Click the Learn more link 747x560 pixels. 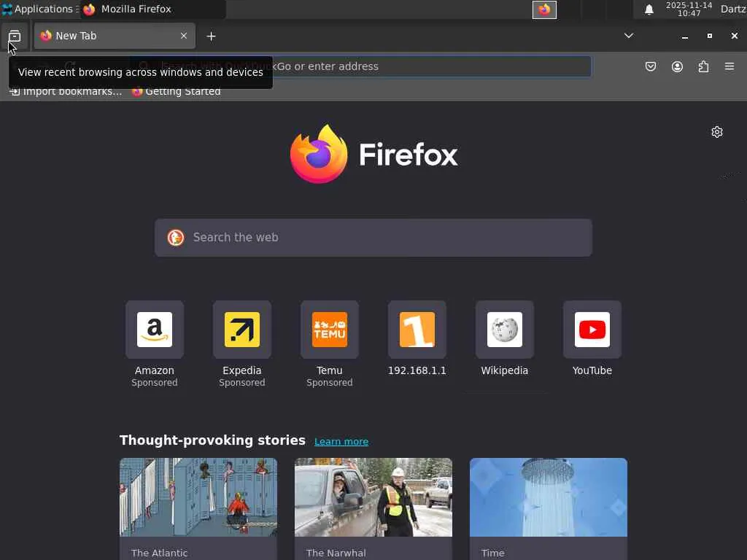(341, 441)
